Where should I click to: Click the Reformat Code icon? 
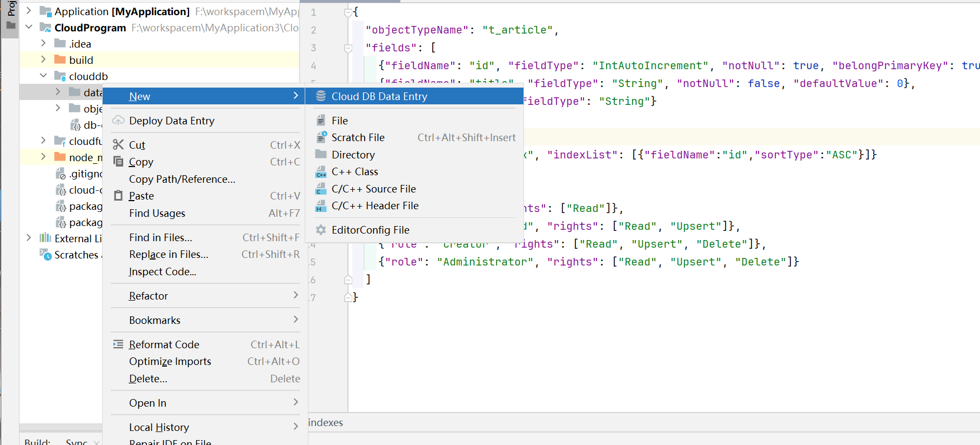tap(118, 344)
